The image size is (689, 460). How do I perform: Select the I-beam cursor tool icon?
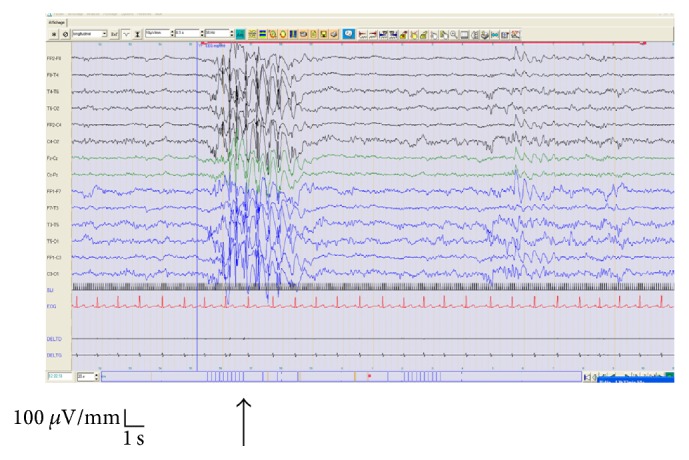[x=139, y=33]
